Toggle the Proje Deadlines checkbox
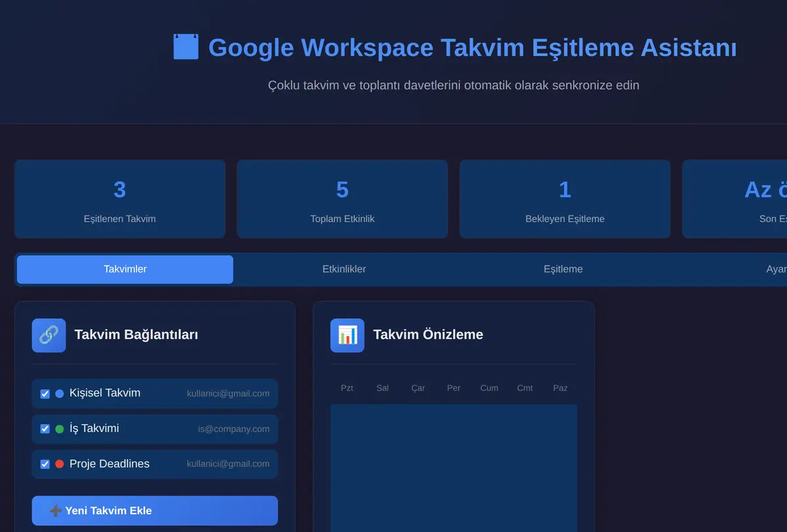 click(x=45, y=464)
